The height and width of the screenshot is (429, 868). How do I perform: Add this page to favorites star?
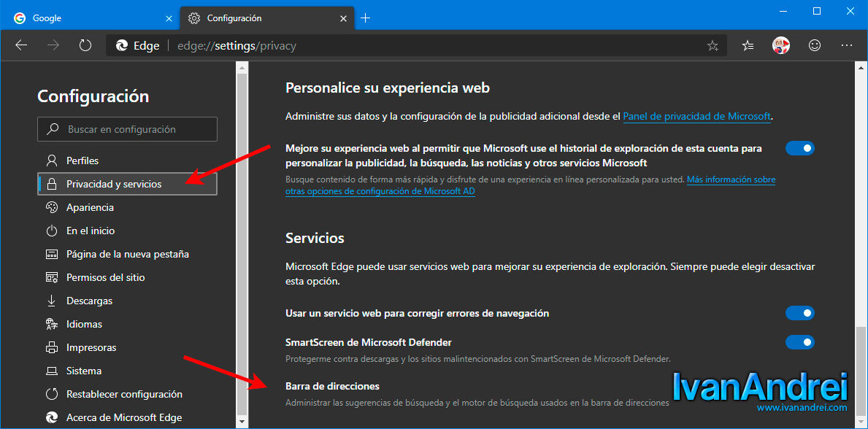point(713,46)
